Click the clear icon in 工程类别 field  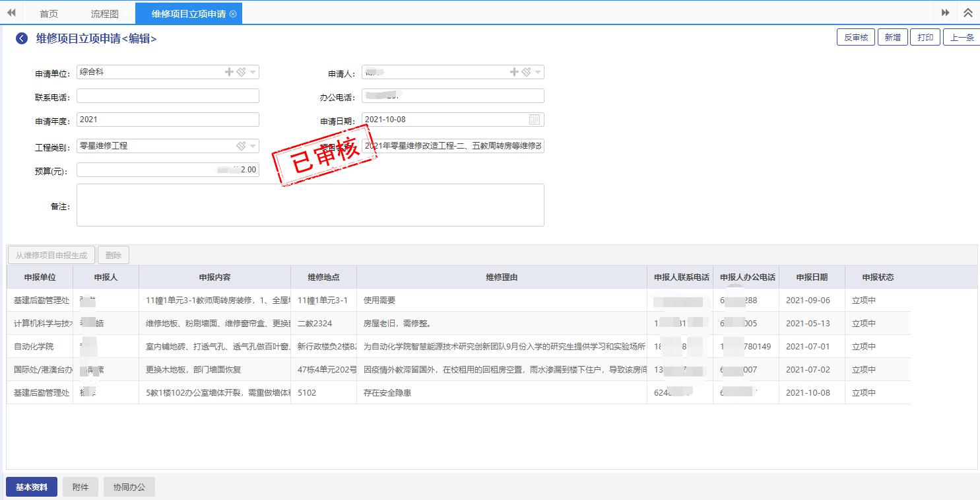pyautogui.click(x=241, y=146)
